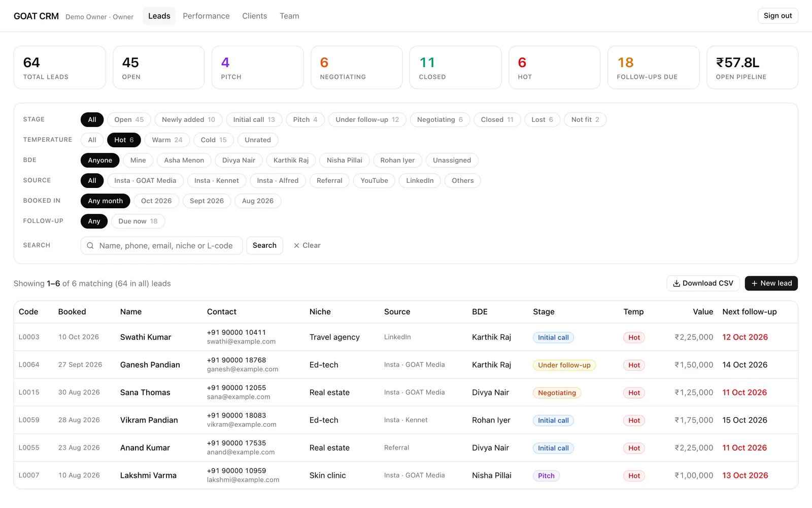812x508 pixels.
Task: Select the Due now follow-up filter
Action: [138, 221]
